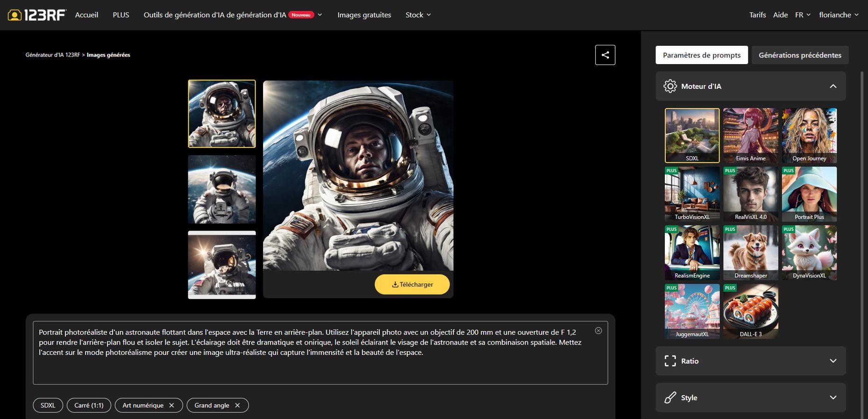The image size is (868, 419).
Task: Click the large astronaut preview image
Action: (358, 175)
